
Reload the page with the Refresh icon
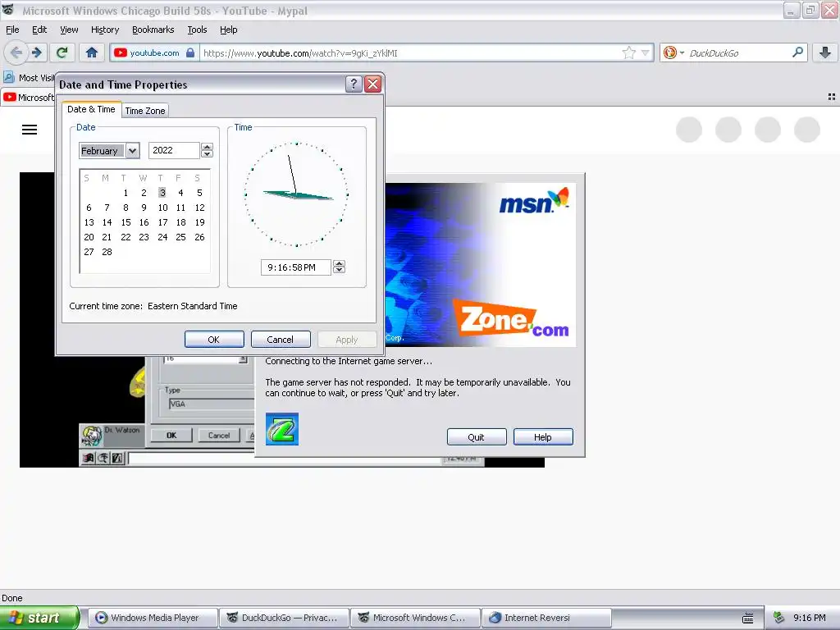click(x=62, y=52)
